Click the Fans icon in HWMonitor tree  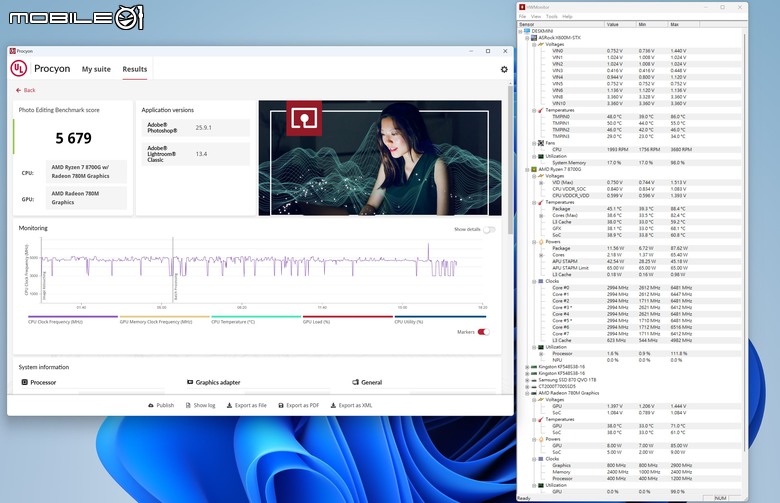tap(541, 143)
